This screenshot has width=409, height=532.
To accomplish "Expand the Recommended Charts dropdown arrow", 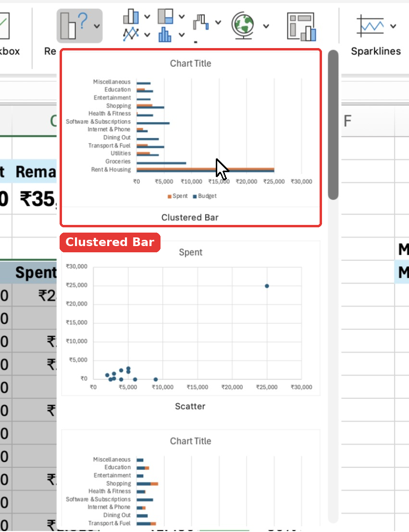I will coord(97,26).
